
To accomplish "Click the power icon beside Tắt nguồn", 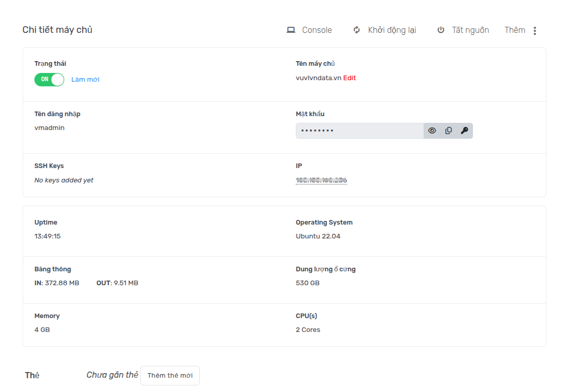I will (x=441, y=30).
